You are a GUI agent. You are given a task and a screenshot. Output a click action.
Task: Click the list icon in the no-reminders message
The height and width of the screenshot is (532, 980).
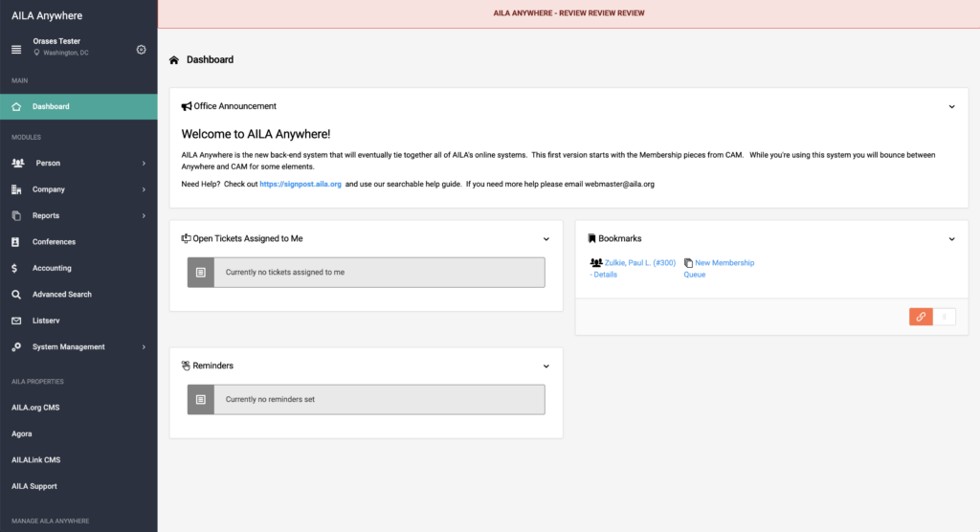coord(201,399)
